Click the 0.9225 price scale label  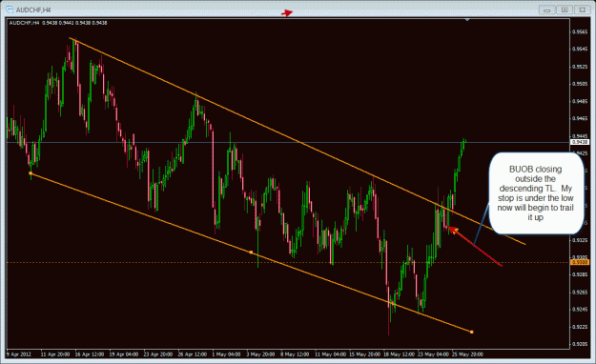[580, 327]
